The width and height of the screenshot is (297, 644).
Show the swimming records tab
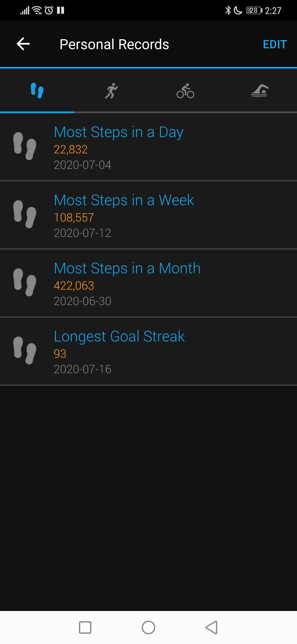[x=259, y=90]
